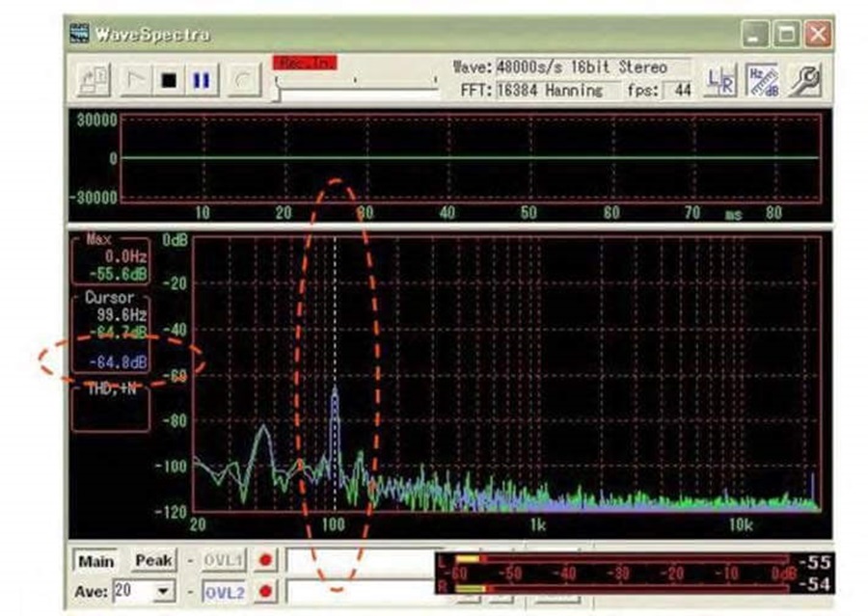
Task: Click the OVL2 overlay button
Action: (224, 593)
